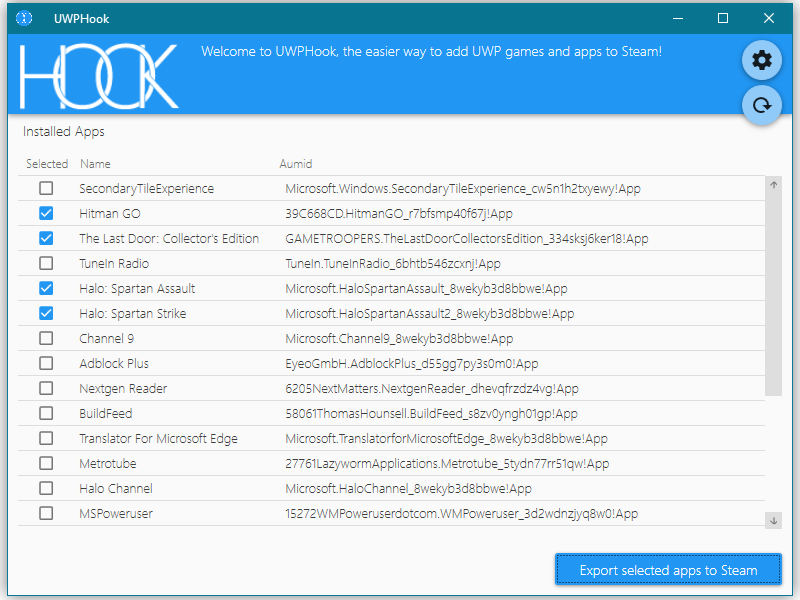Enable the Halo Channel checkbox

(46, 488)
